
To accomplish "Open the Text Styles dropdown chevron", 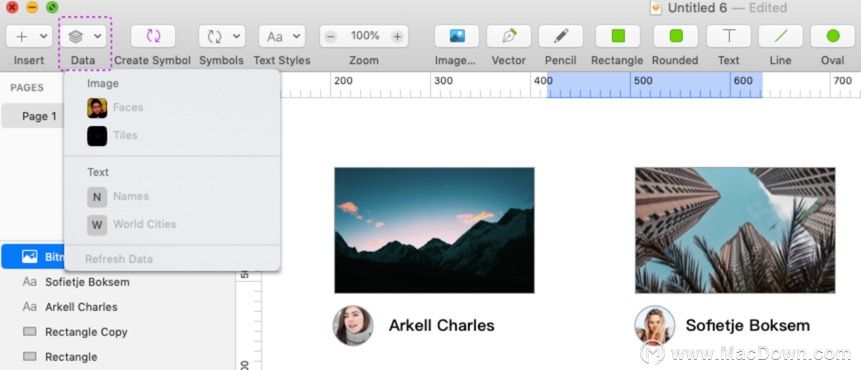I will [297, 37].
